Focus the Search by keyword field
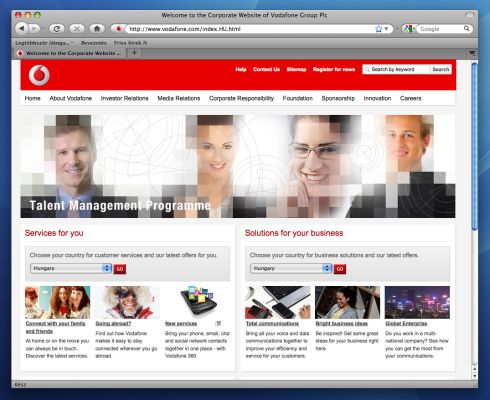Screen dimensions: 490x400 pyautogui.click(x=396, y=69)
